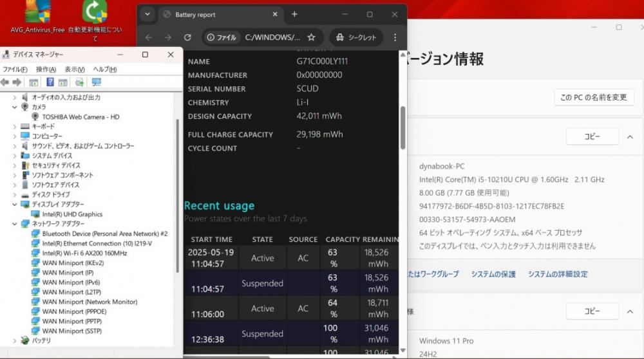Collapse the カメラ node
Viewport: 644px width, 359px height.
(14, 107)
